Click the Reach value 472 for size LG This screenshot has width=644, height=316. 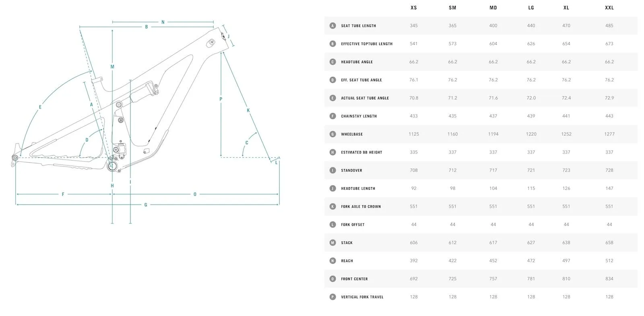click(531, 261)
